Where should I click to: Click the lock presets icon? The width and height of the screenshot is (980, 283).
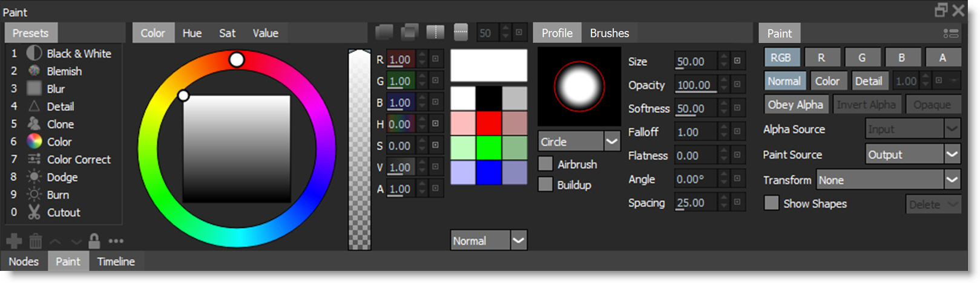(x=94, y=241)
